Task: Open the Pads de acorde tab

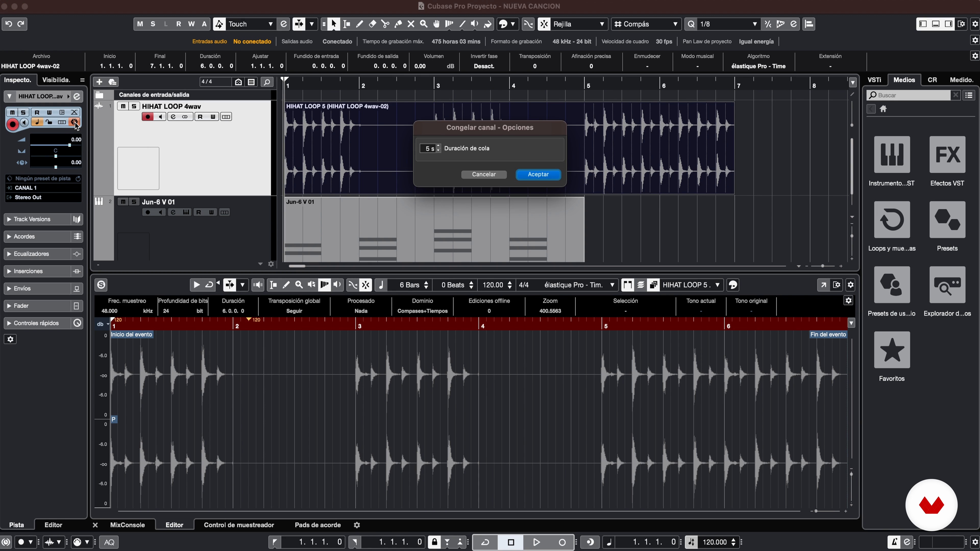Action: (x=318, y=525)
